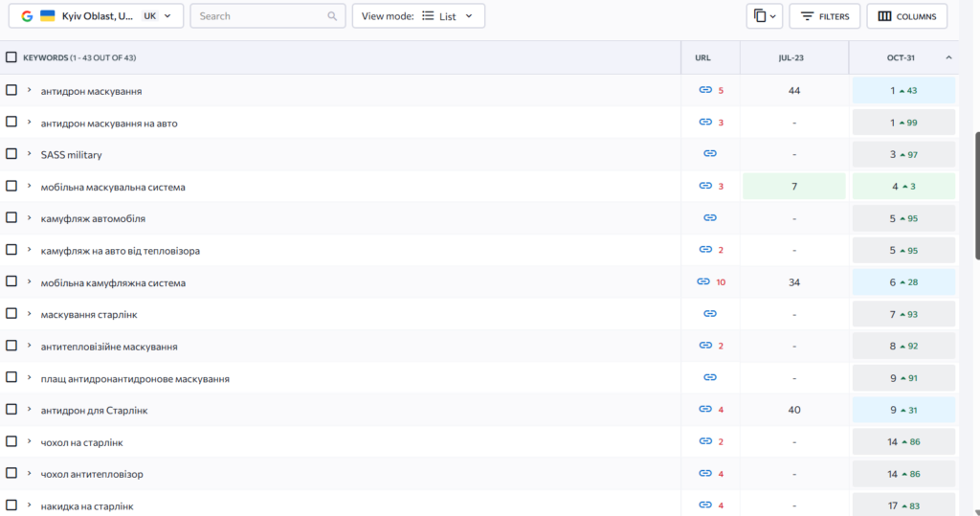
Task: Expand the камуфляж на авто від тепловізора row
Action: coord(29,250)
